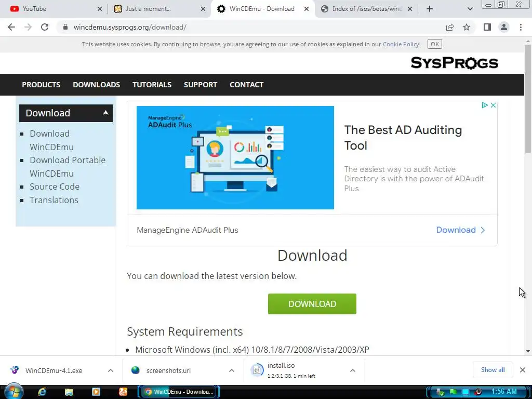Click the page vertical scrollbar thumb
532x399 pixels.
point(528,98)
